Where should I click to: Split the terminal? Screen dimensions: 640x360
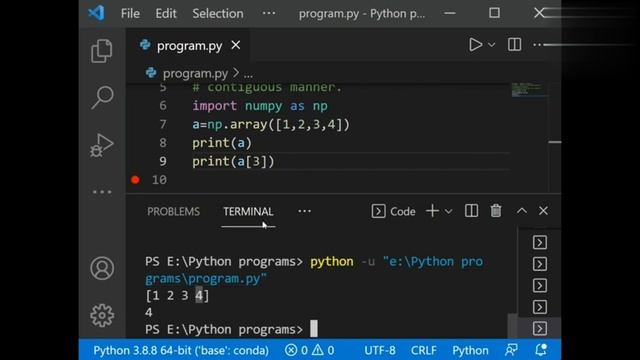(x=471, y=211)
